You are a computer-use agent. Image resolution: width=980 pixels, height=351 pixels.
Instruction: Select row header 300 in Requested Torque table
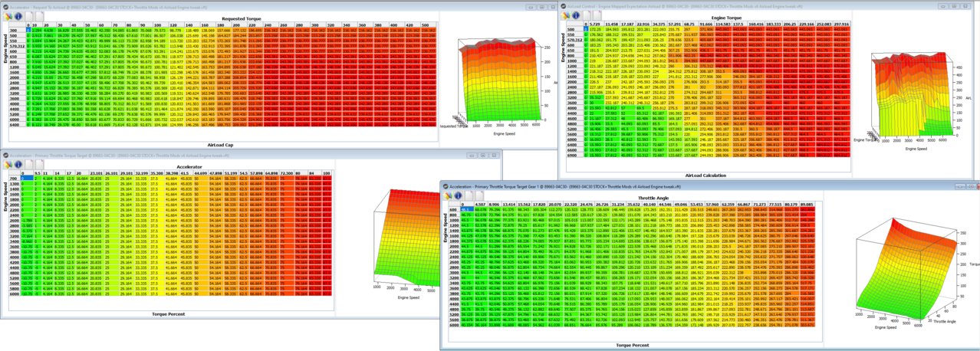[x=16, y=30]
